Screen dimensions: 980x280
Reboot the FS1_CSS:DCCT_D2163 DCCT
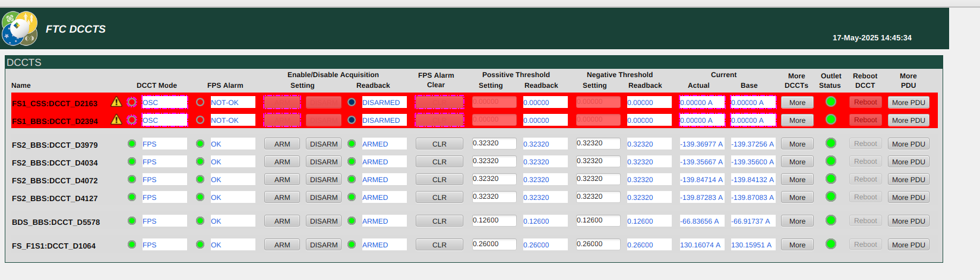pos(865,102)
